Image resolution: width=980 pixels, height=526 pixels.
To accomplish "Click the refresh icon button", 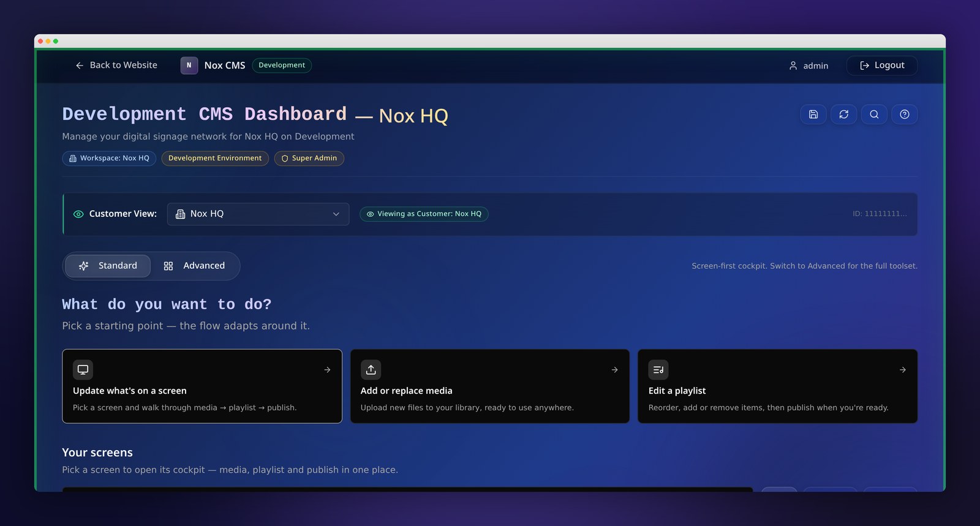I will point(844,115).
